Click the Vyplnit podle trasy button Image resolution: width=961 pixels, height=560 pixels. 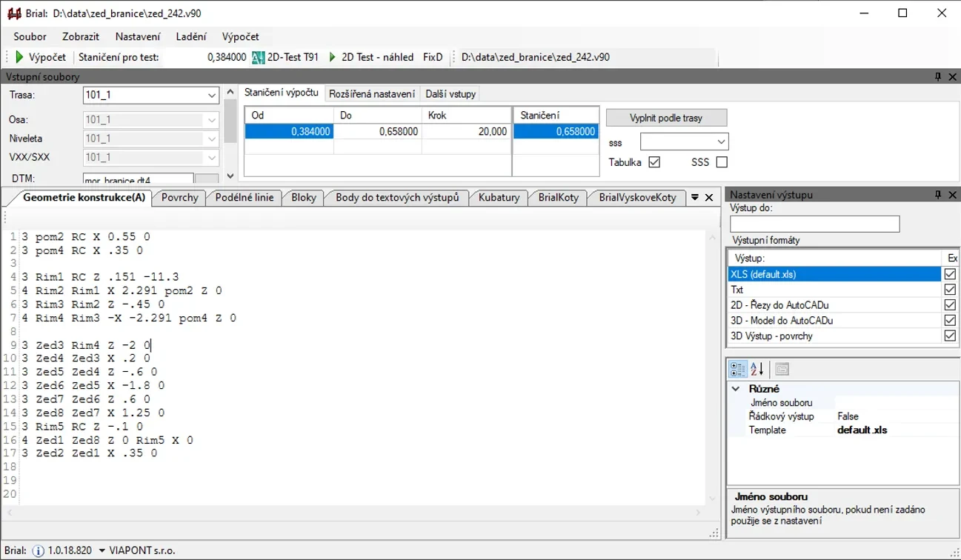666,118
